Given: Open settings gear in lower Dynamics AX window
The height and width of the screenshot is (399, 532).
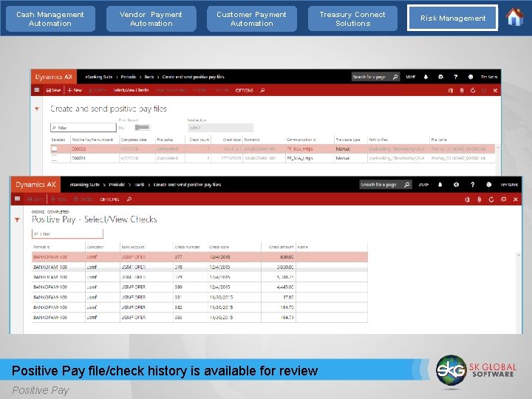Looking at the screenshot, I should 456,185.
